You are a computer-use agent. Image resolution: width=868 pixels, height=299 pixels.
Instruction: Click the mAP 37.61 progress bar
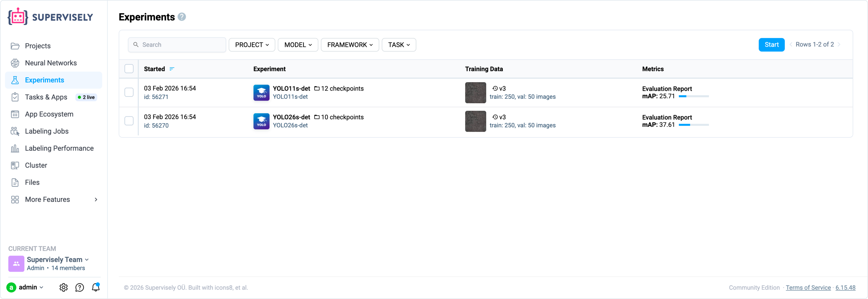pos(693,125)
